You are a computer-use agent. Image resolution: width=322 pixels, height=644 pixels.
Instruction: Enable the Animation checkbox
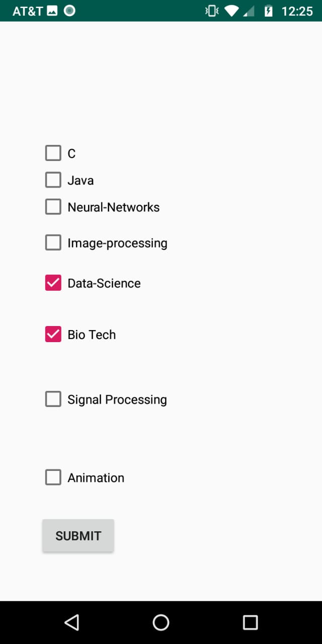[x=53, y=477]
